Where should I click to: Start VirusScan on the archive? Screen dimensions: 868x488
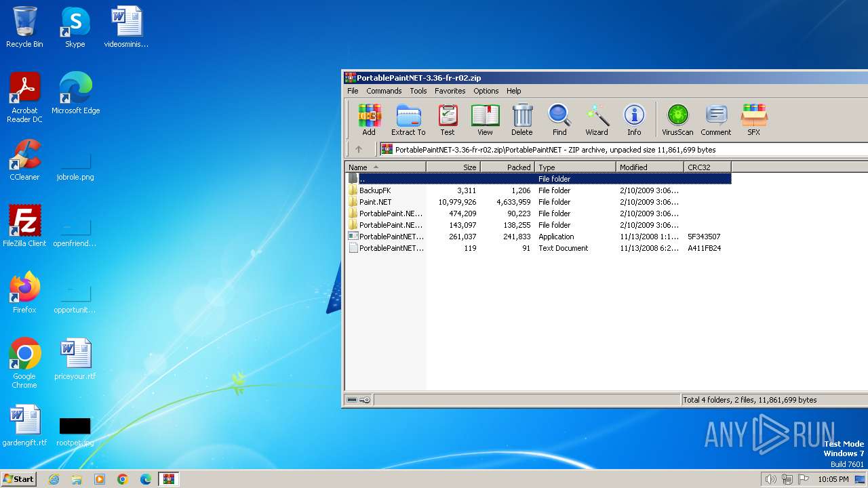point(677,120)
